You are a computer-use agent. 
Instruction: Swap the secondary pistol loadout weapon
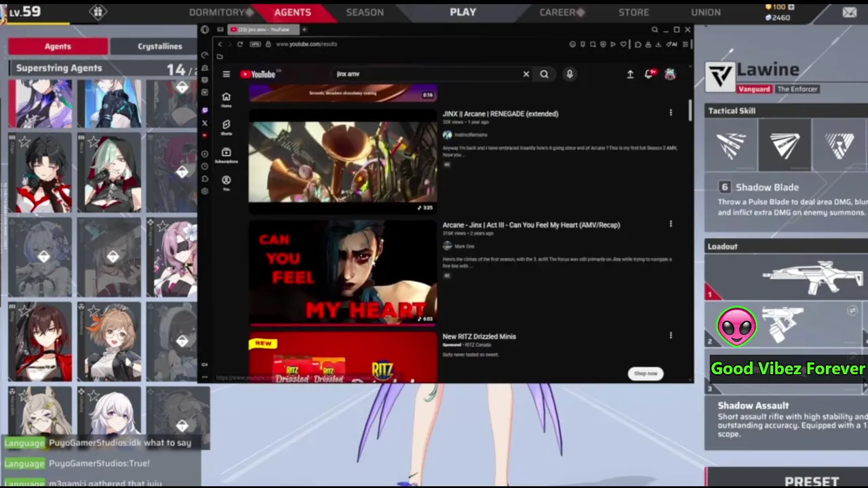coord(852,310)
